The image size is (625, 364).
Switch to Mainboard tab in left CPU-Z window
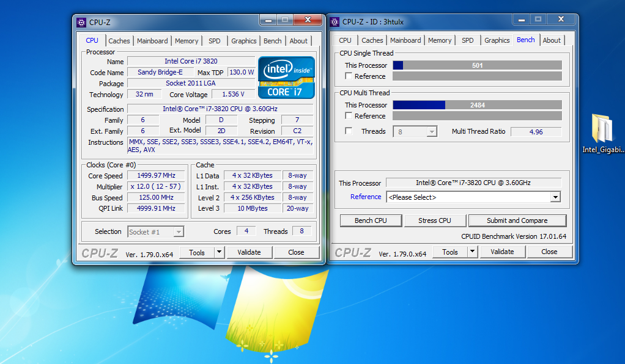coord(152,41)
